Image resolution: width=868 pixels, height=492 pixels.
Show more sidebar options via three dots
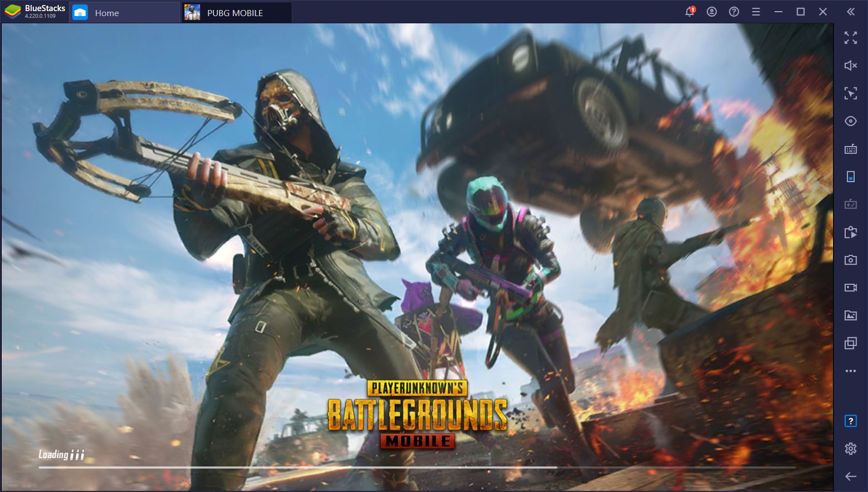click(x=851, y=371)
